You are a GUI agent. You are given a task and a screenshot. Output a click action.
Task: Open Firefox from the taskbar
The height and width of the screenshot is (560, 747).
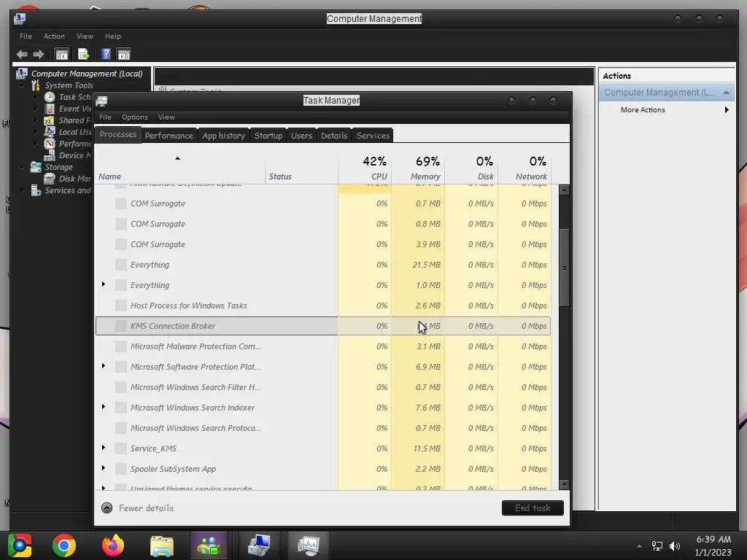tap(113, 545)
